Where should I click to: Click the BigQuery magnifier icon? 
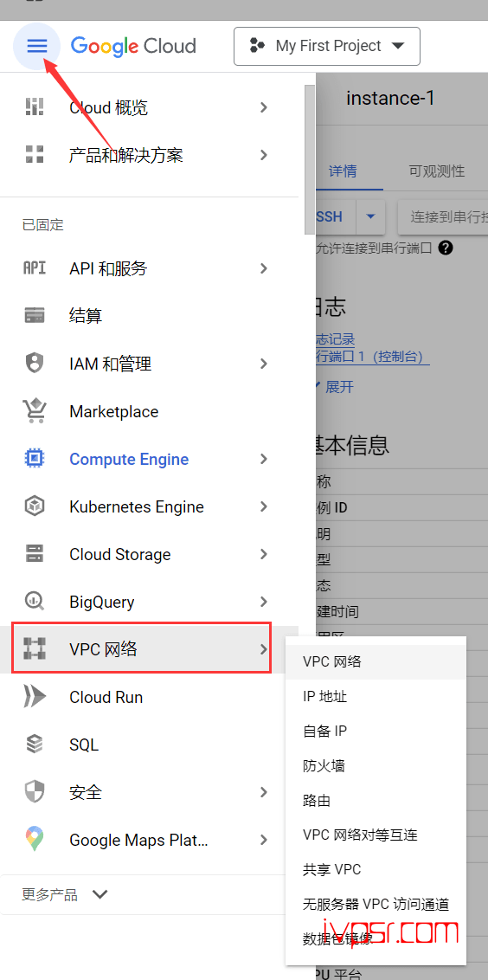coord(35,602)
